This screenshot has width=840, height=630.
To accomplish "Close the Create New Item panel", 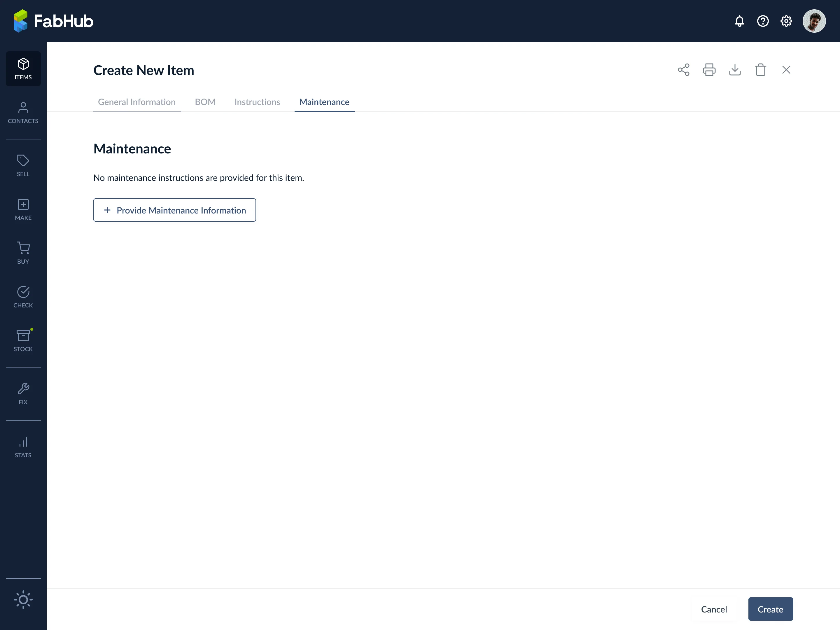I will pyautogui.click(x=786, y=70).
